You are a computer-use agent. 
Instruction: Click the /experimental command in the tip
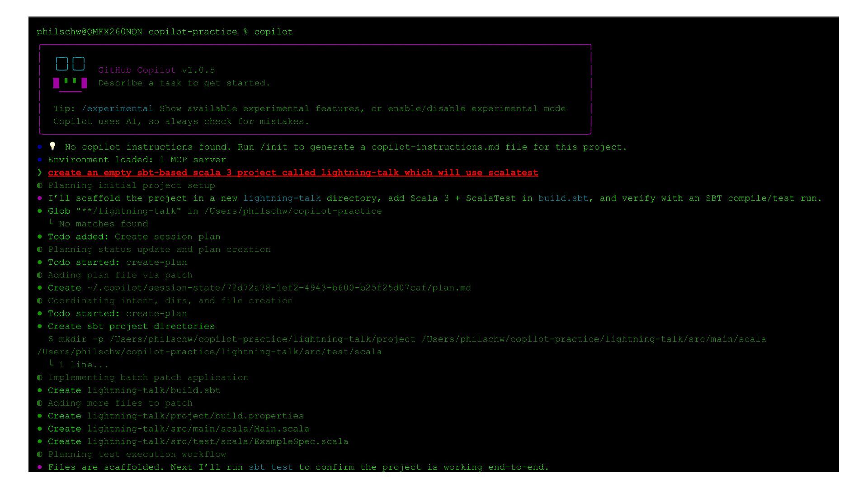click(117, 108)
